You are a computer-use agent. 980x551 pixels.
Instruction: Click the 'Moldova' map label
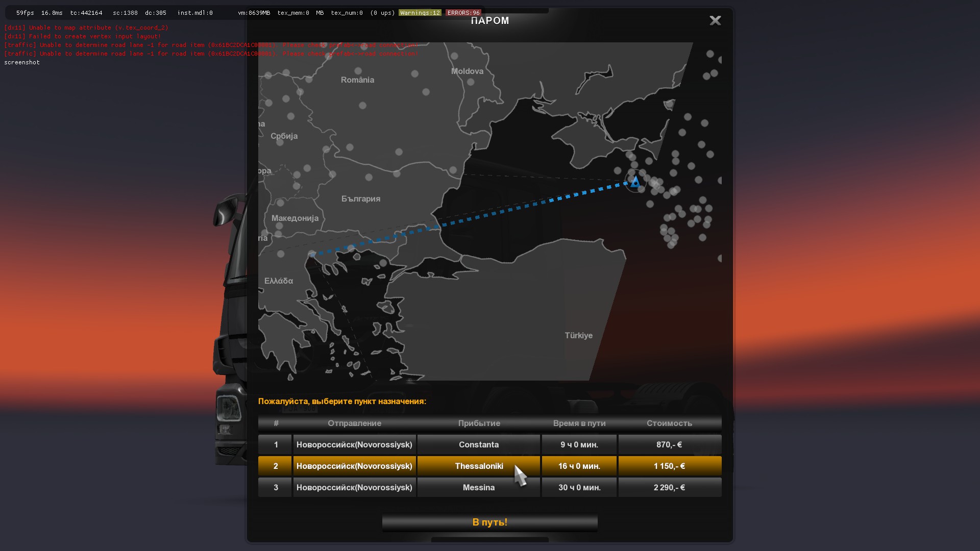467,71
